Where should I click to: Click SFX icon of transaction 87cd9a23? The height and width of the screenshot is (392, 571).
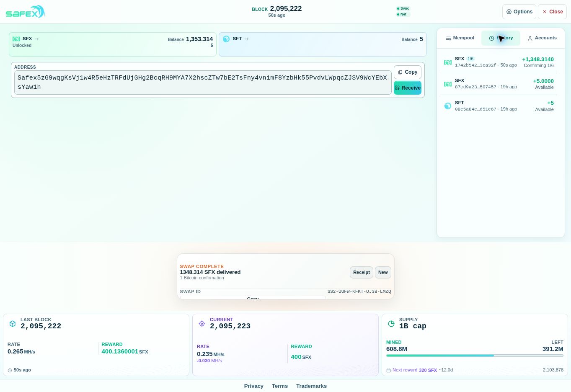click(448, 84)
